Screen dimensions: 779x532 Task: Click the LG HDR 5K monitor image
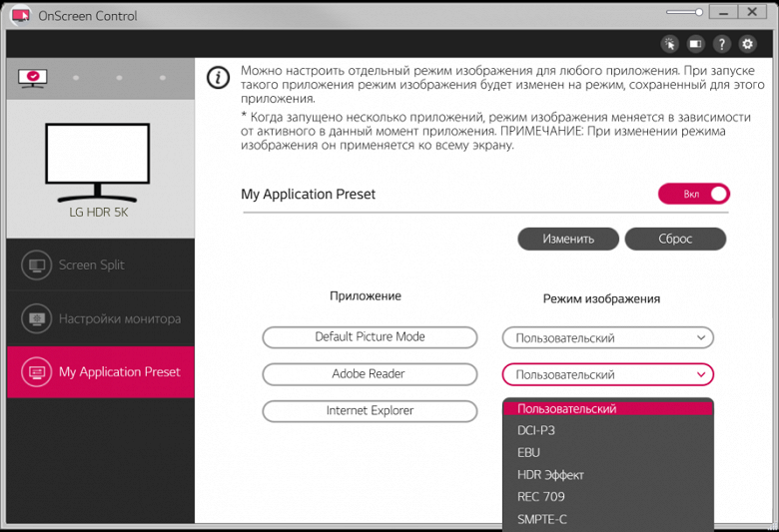click(x=98, y=162)
